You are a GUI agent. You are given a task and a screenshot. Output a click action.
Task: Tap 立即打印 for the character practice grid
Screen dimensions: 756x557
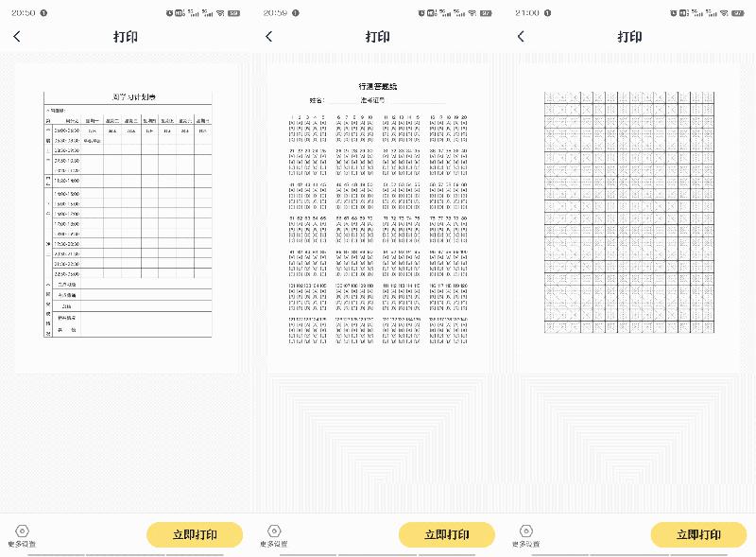coord(698,535)
